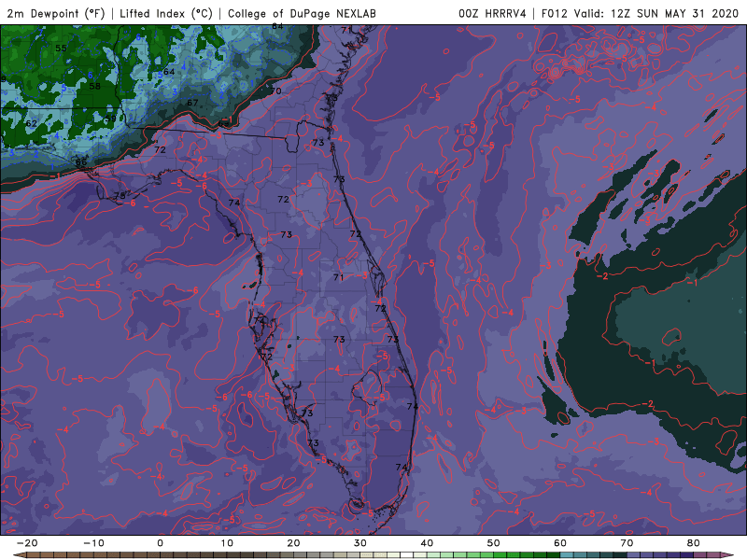Click the 30 label on the color scale

pyautogui.click(x=360, y=543)
